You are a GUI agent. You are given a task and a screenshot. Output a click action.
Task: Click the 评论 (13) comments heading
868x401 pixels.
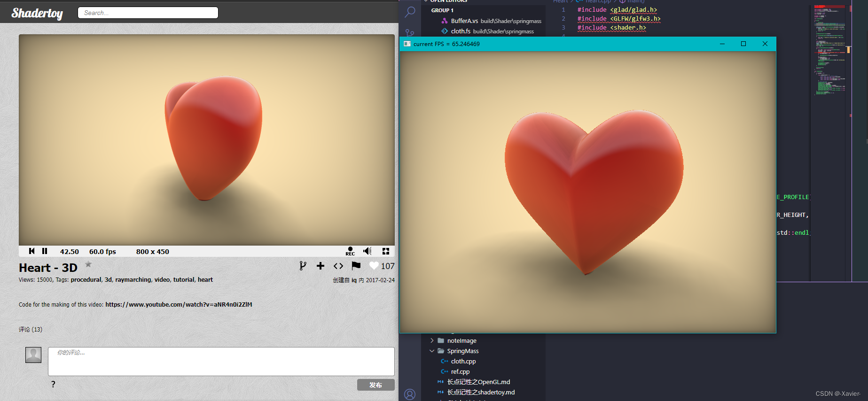pyautogui.click(x=31, y=329)
